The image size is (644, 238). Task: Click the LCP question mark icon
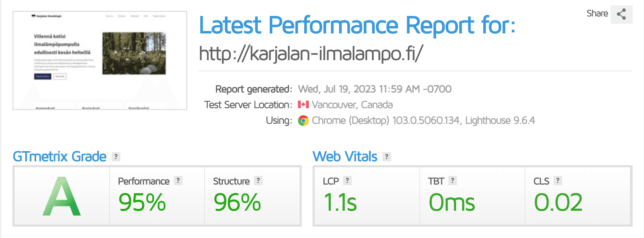[347, 181]
